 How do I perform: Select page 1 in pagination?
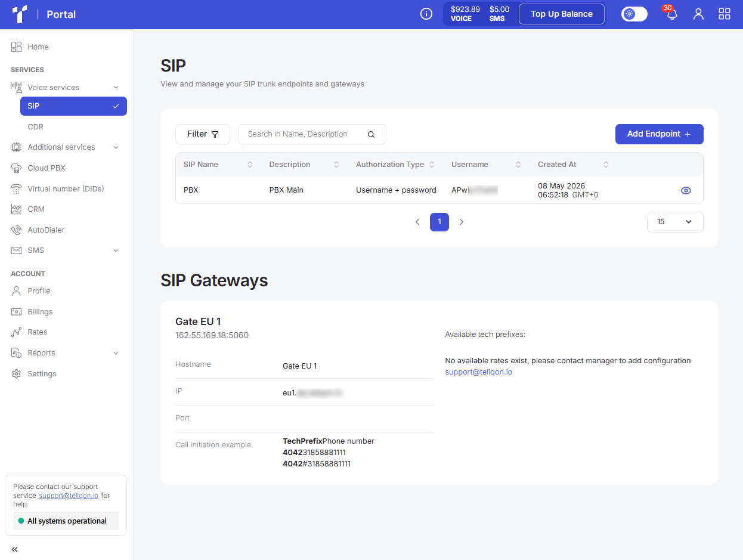(x=439, y=222)
